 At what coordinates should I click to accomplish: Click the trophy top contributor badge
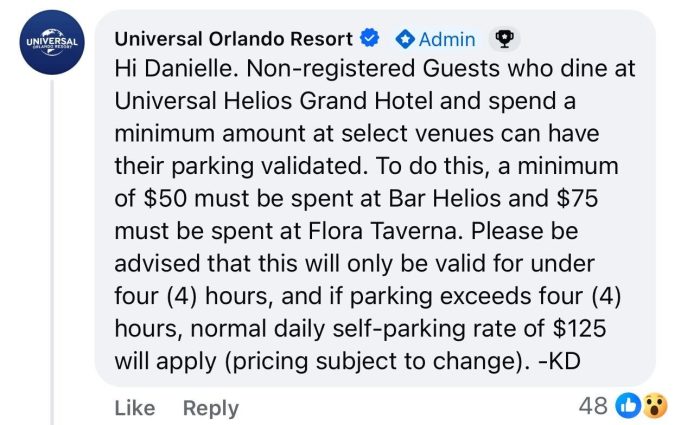(504, 39)
